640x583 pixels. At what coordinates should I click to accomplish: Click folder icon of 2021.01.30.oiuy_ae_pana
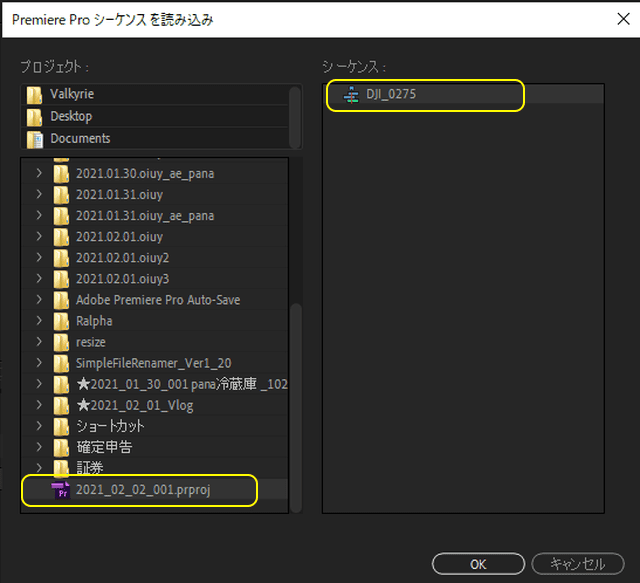point(61,174)
